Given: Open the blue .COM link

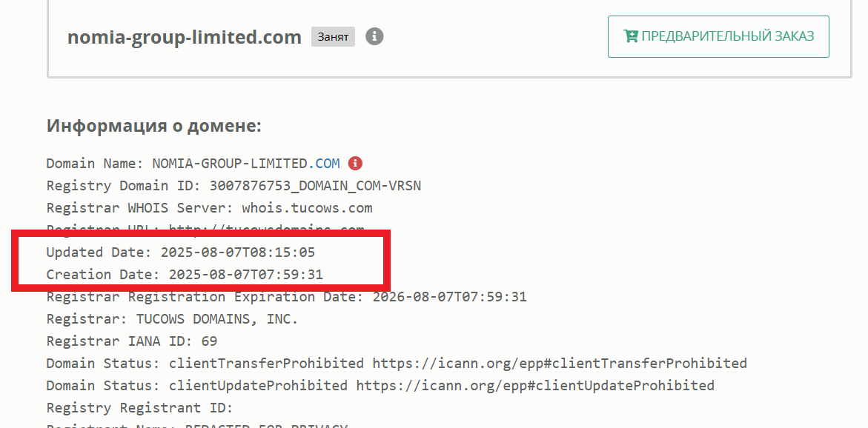Looking at the screenshot, I should coord(328,164).
